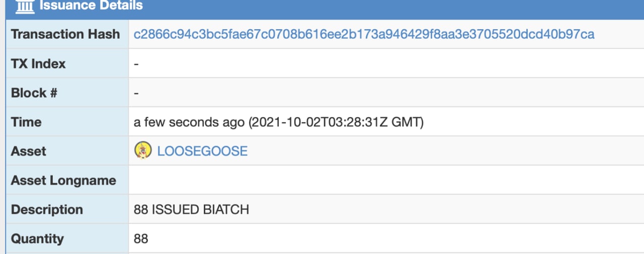Open the c2866c94 transaction hash link
This screenshot has height=254, width=644.
point(364,34)
